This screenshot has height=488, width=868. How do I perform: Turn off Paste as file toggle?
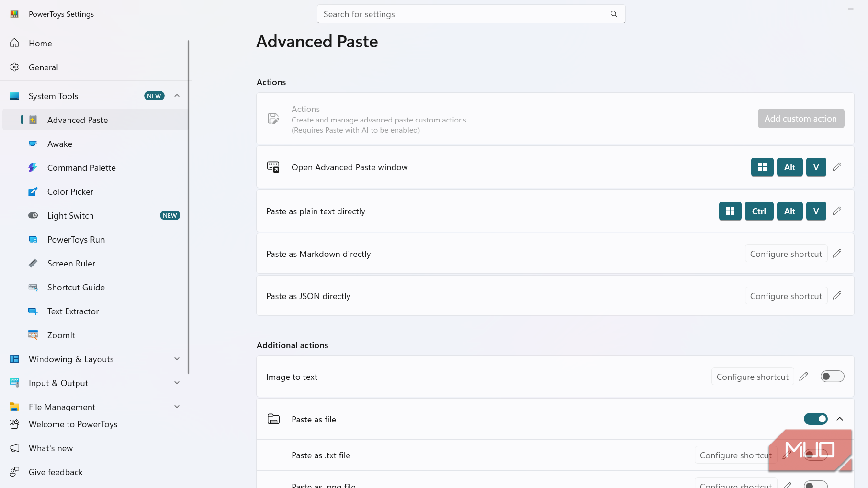coord(816,419)
